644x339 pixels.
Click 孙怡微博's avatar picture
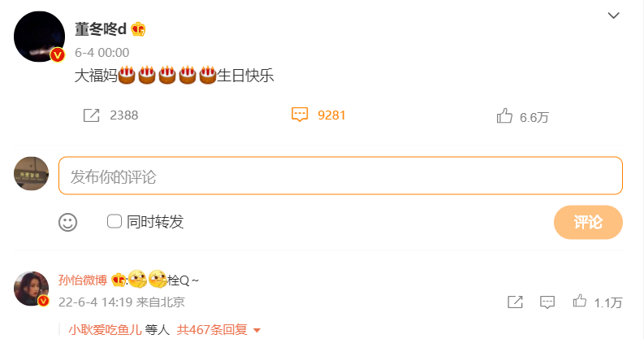[31, 289]
